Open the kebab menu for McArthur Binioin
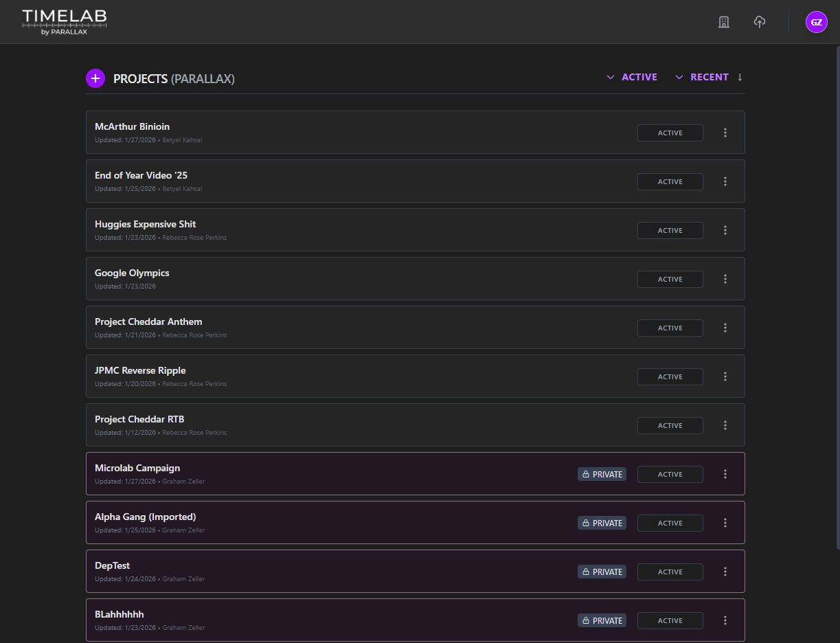 click(x=725, y=133)
